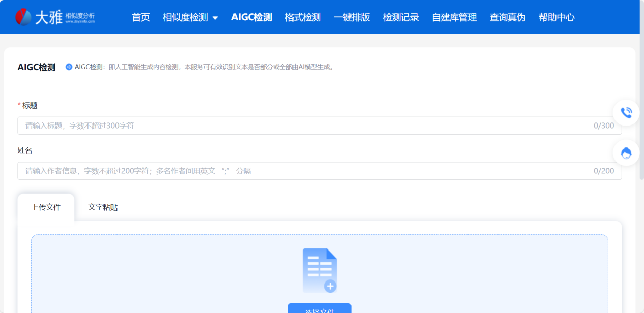Screen dimensions: 644x313
Task: Click the 大雅 logo in the header
Action: click(x=55, y=17)
